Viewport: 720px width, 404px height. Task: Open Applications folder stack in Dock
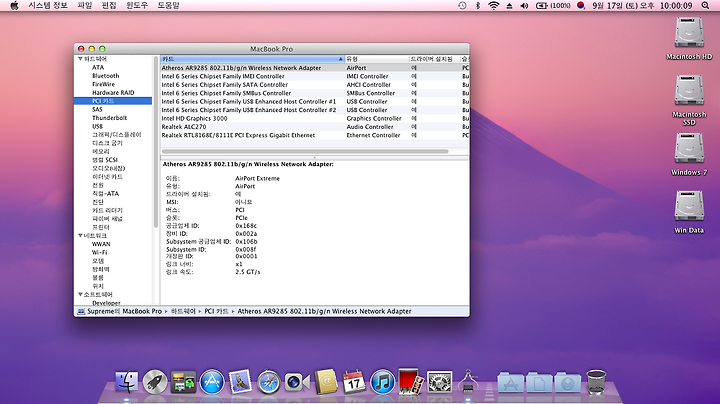(x=511, y=382)
